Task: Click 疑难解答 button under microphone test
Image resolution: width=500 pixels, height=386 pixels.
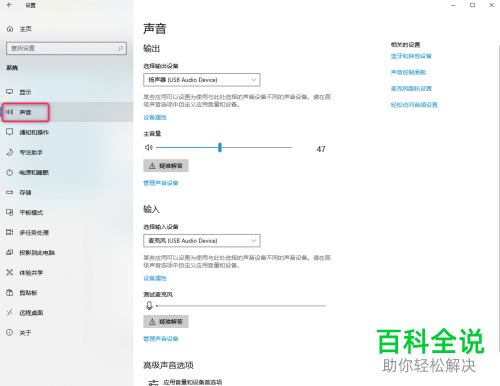Action: click(166, 322)
